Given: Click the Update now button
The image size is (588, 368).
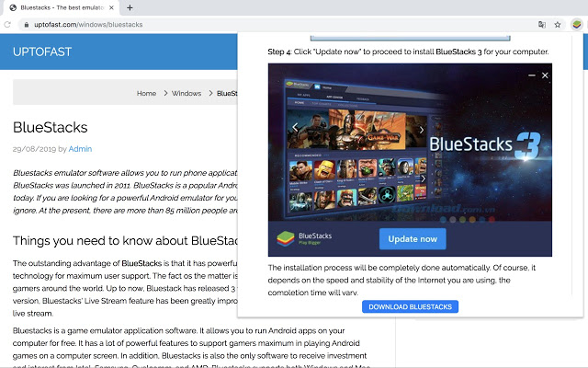Looking at the screenshot, I should pos(413,239).
